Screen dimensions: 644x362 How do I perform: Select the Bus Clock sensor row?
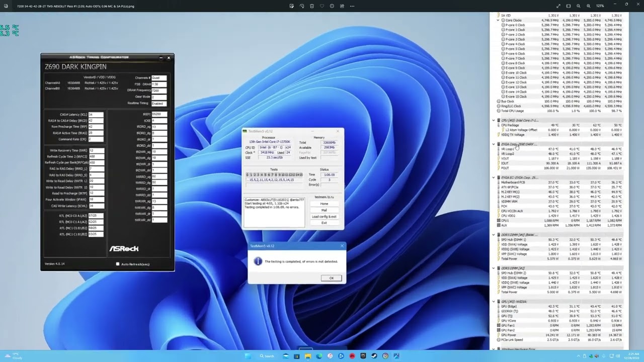560,101
